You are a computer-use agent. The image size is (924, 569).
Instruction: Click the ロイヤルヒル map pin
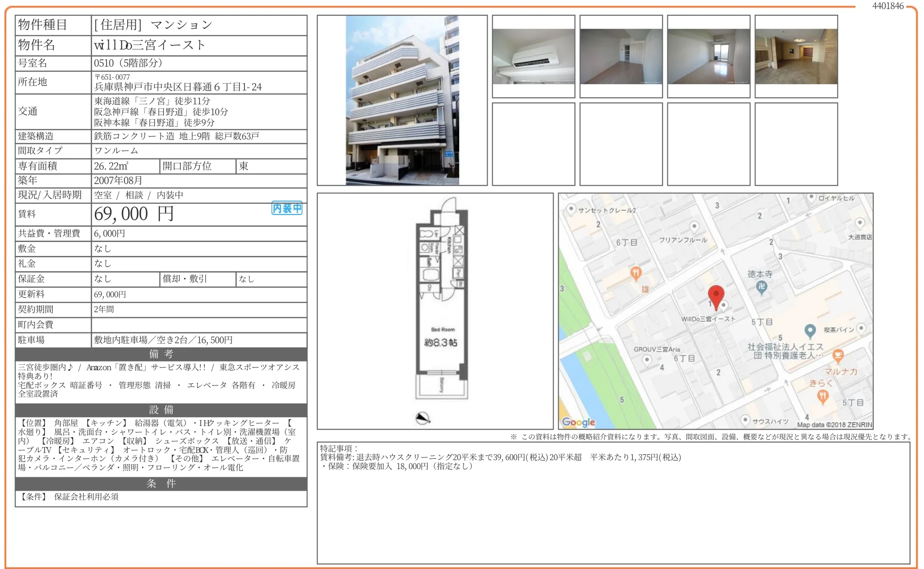coord(812,197)
